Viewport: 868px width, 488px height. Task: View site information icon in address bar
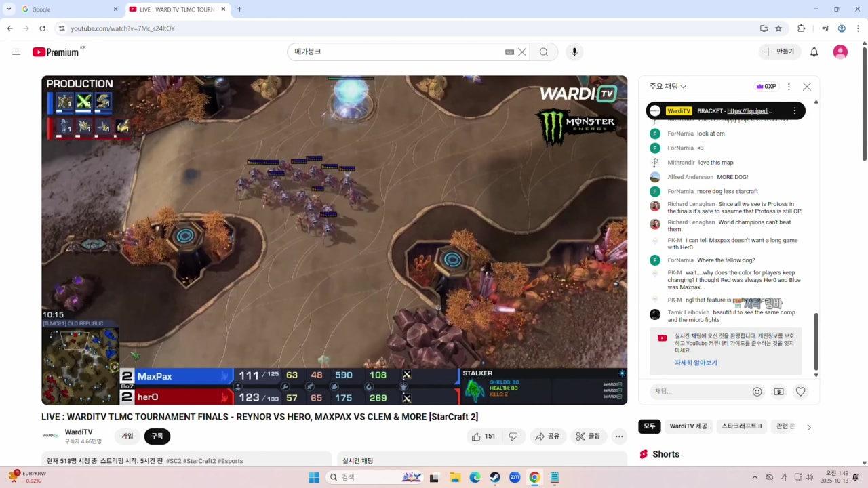(61, 28)
